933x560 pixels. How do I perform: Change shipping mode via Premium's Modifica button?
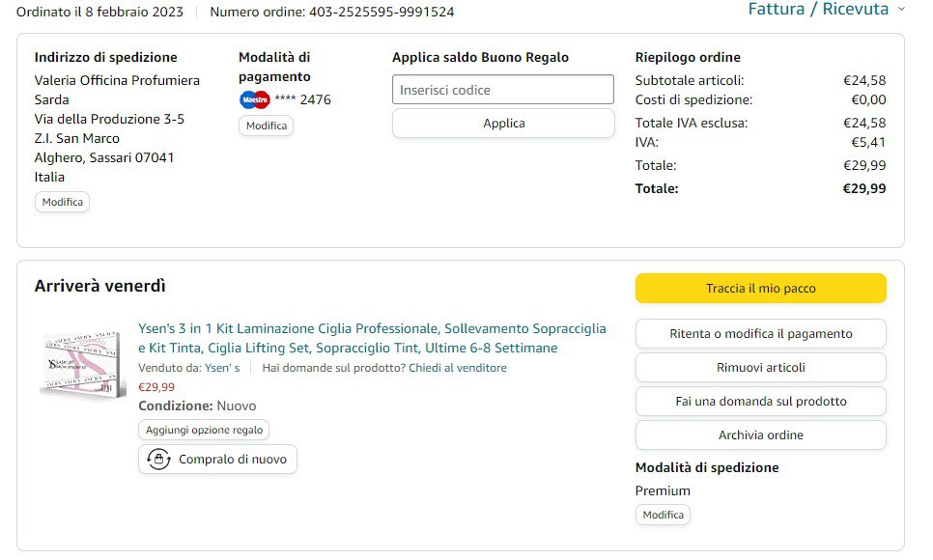663,515
